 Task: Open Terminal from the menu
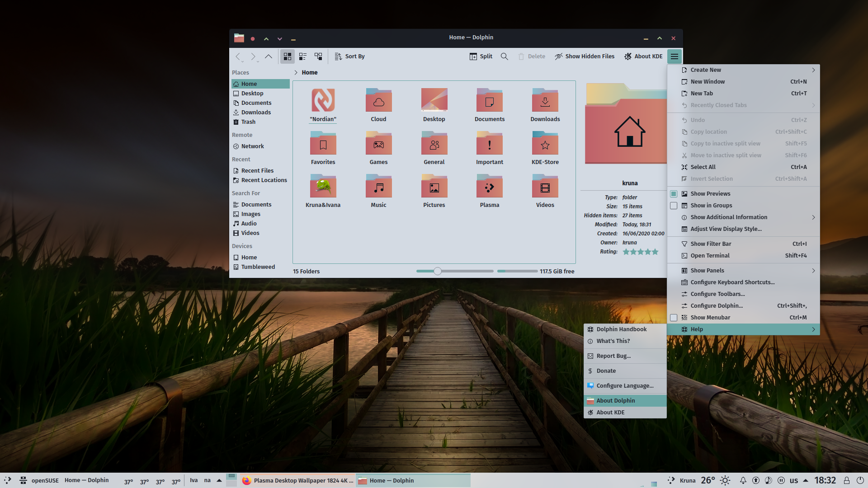point(744,256)
